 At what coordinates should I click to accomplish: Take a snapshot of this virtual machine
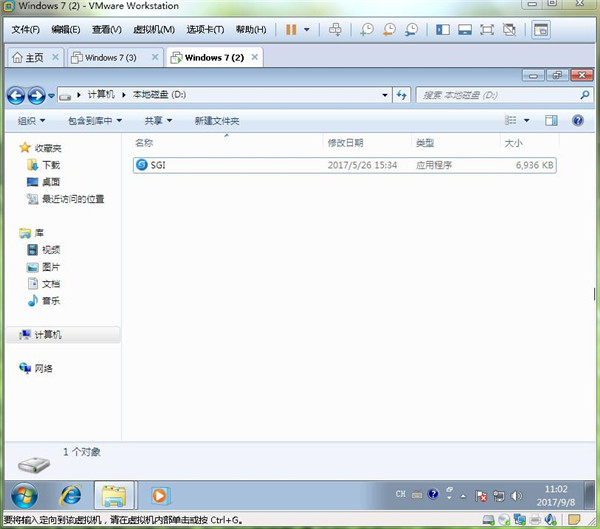[x=367, y=29]
